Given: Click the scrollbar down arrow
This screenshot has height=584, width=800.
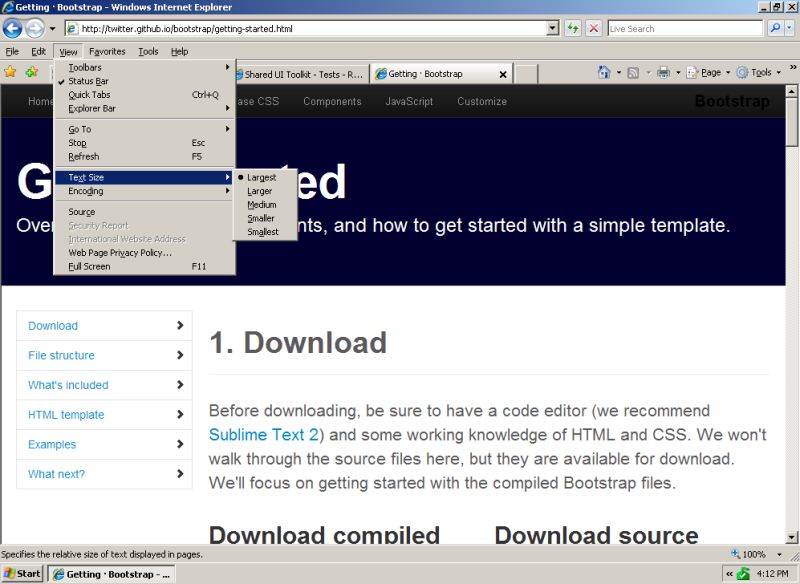Looking at the screenshot, I should pyautogui.click(x=791, y=537).
